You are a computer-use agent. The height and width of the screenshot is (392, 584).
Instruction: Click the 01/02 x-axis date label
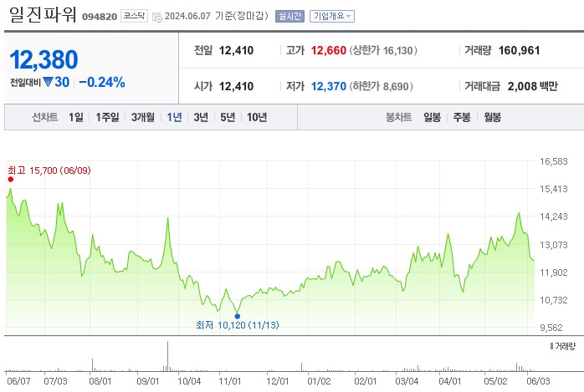pyautogui.click(x=319, y=381)
